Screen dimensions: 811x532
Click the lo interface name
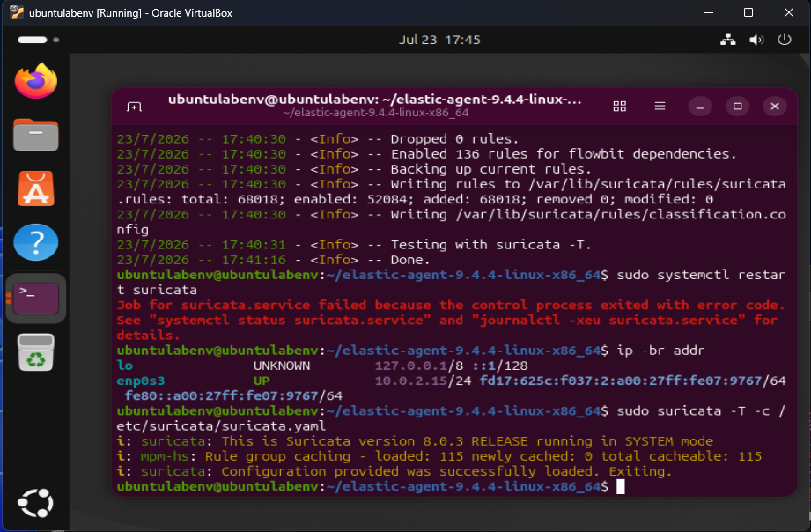(x=125, y=366)
